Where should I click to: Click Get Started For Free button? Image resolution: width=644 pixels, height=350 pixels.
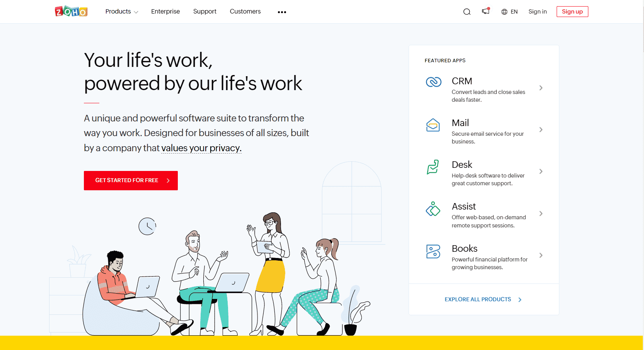(x=131, y=181)
